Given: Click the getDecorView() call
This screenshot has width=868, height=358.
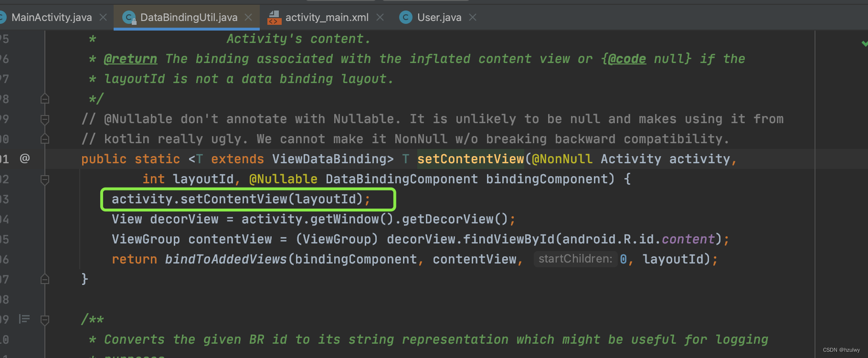Looking at the screenshot, I should [x=455, y=219].
